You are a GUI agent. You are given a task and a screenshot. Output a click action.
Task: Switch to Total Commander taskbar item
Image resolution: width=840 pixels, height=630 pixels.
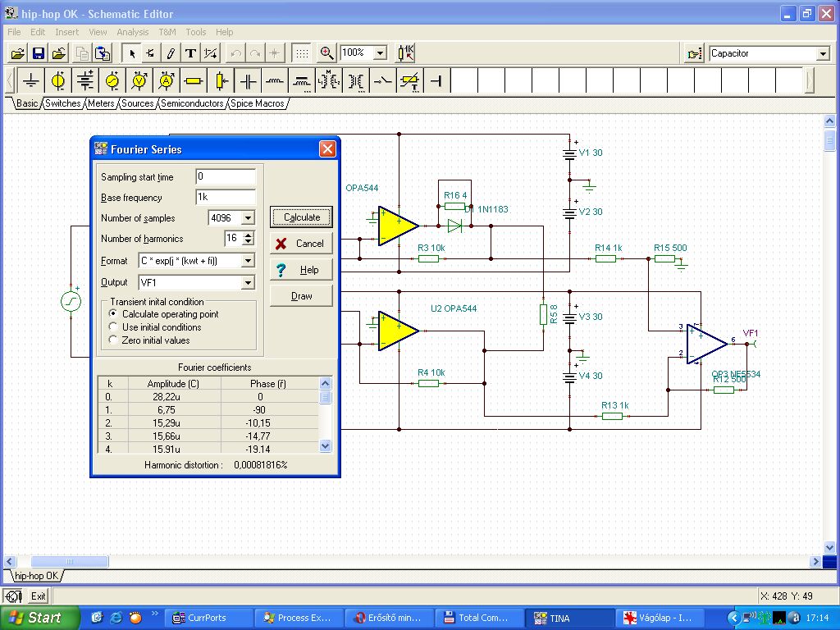[x=477, y=618]
